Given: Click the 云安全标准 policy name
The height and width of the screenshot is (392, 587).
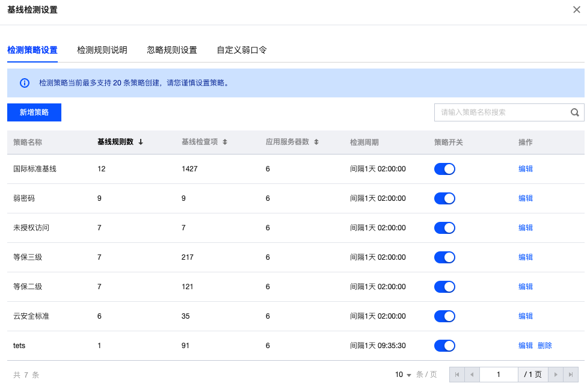Looking at the screenshot, I should 31,316.
